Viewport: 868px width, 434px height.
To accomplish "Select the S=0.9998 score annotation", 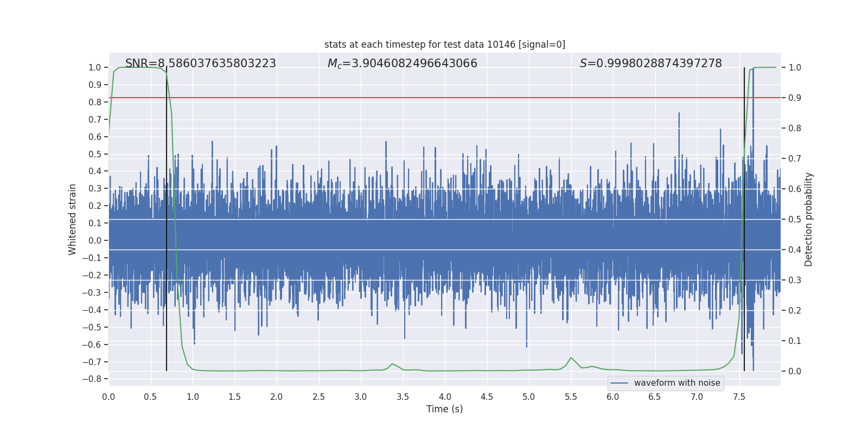I will tap(650, 63).
